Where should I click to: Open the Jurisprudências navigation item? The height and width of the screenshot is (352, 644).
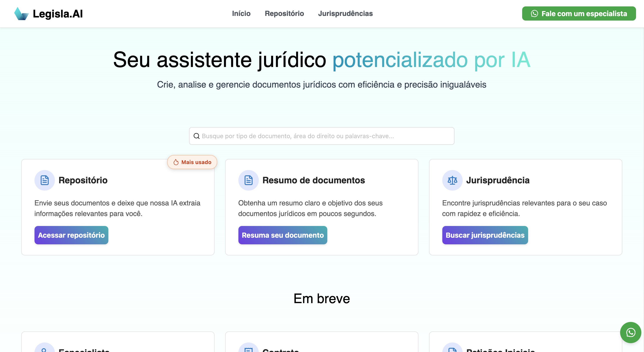tap(345, 13)
